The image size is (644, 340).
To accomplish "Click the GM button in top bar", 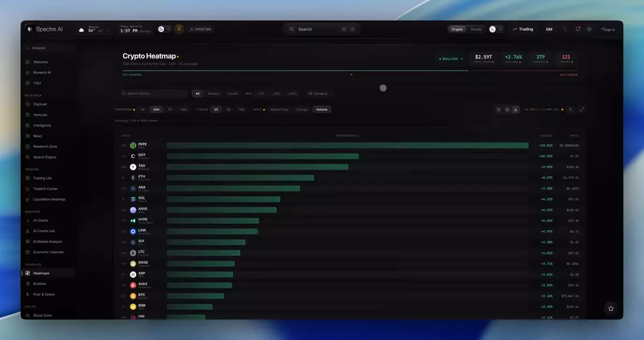I will pyautogui.click(x=549, y=29).
